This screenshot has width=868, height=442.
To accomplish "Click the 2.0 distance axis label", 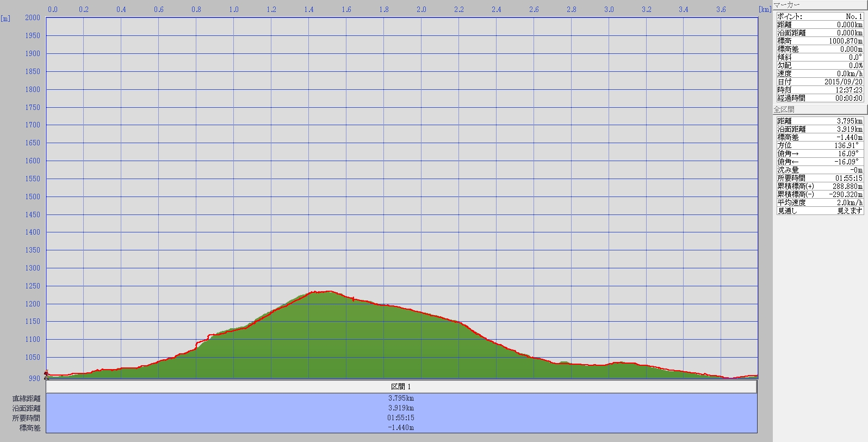I will click(x=421, y=9).
